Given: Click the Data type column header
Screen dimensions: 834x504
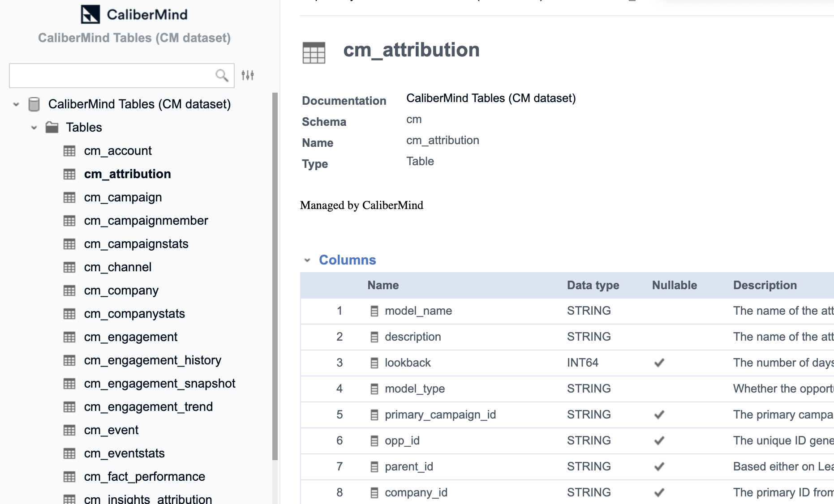Looking at the screenshot, I should coord(593,286).
